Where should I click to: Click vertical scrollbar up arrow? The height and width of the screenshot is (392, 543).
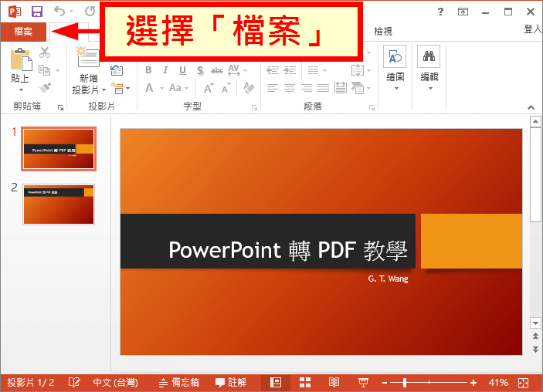point(535,121)
